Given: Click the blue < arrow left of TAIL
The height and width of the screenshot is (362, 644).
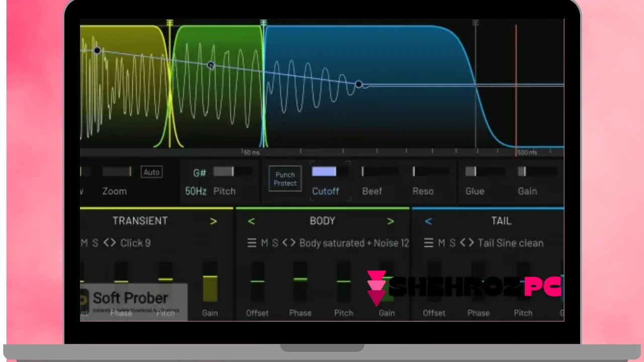Looking at the screenshot, I should (x=428, y=221).
